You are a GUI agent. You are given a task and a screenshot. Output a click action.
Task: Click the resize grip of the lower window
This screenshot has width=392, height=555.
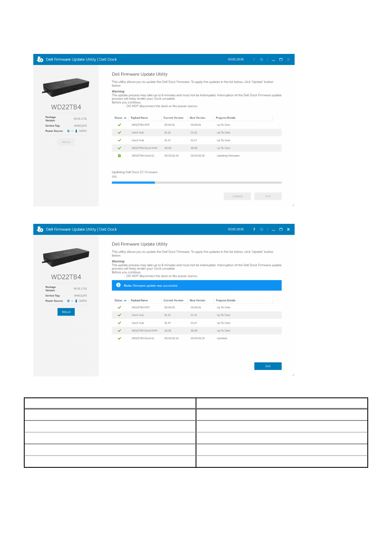293,375
